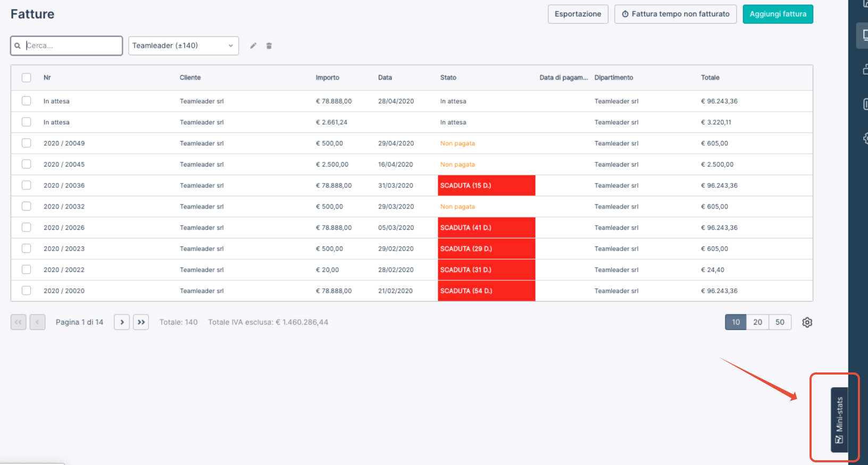Check the In attesa row dated 28/04/2020

26,101
